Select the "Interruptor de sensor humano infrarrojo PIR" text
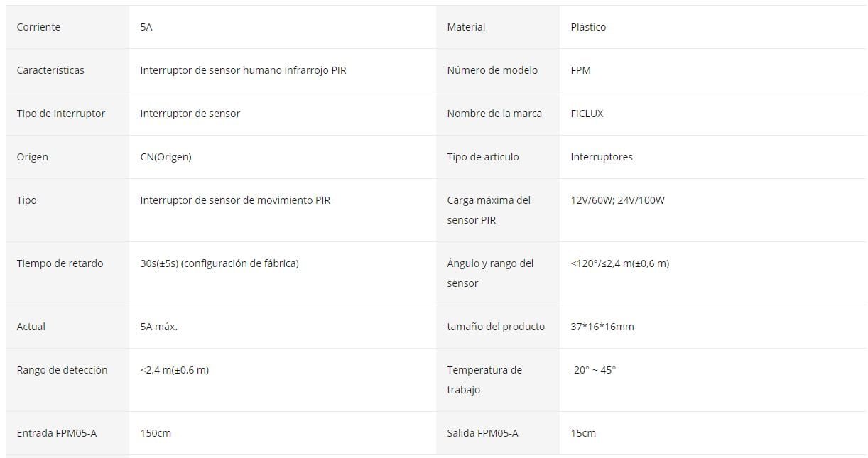The image size is (868, 458). (x=243, y=70)
